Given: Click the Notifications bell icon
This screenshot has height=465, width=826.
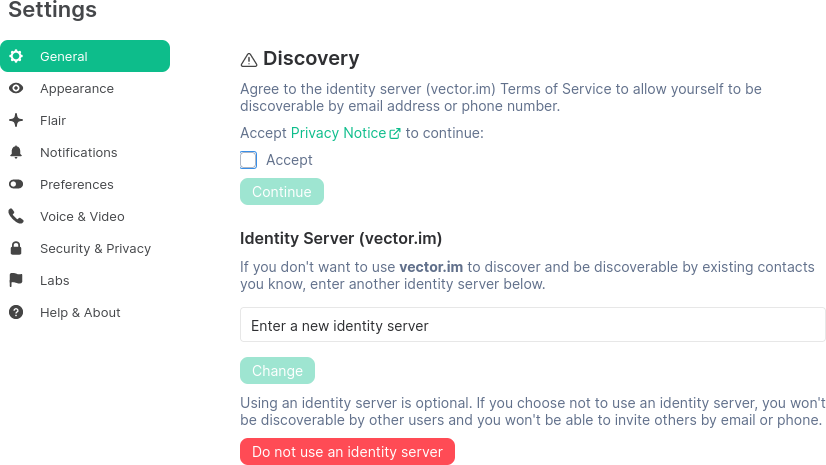Looking at the screenshot, I should click(x=16, y=152).
